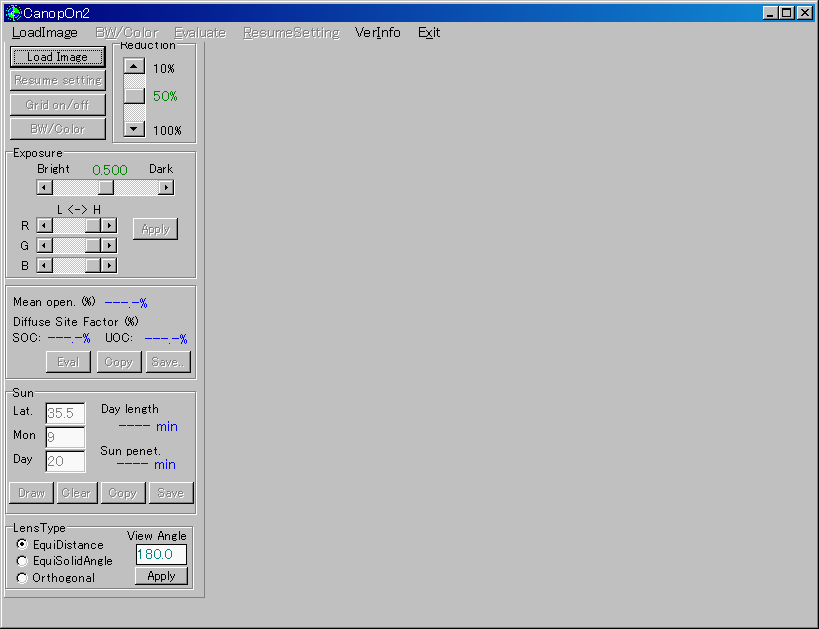Click the Grid on/off button
Image resolution: width=819 pixels, height=629 pixels.
coord(57,105)
